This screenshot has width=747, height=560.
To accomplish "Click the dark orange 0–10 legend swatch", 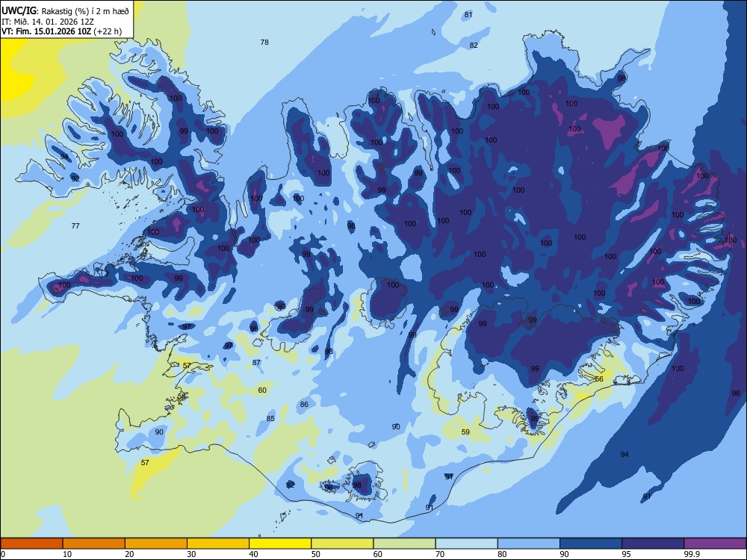I will [x=31, y=544].
